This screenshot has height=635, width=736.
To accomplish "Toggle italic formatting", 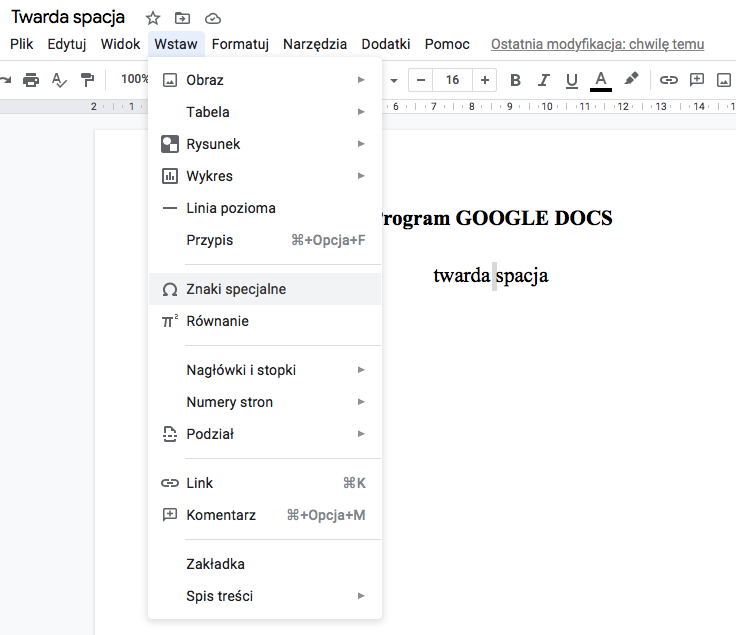I will click(x=544, y=80).
